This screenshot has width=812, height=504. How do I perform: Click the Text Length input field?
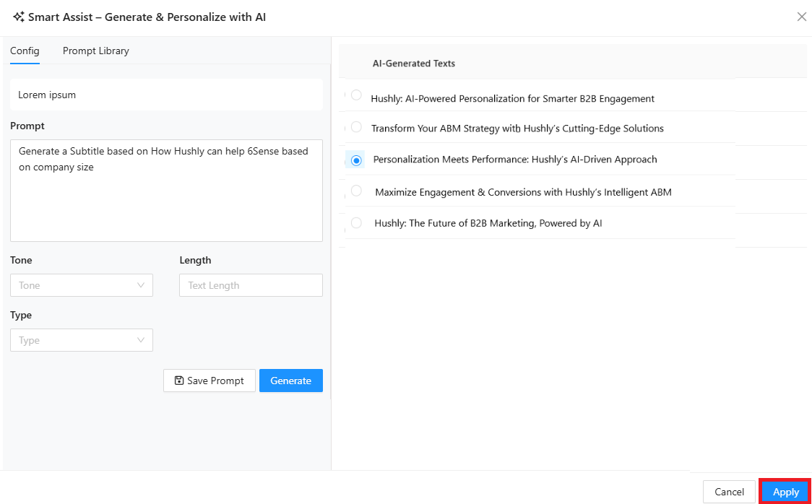[x=251, y=285]
